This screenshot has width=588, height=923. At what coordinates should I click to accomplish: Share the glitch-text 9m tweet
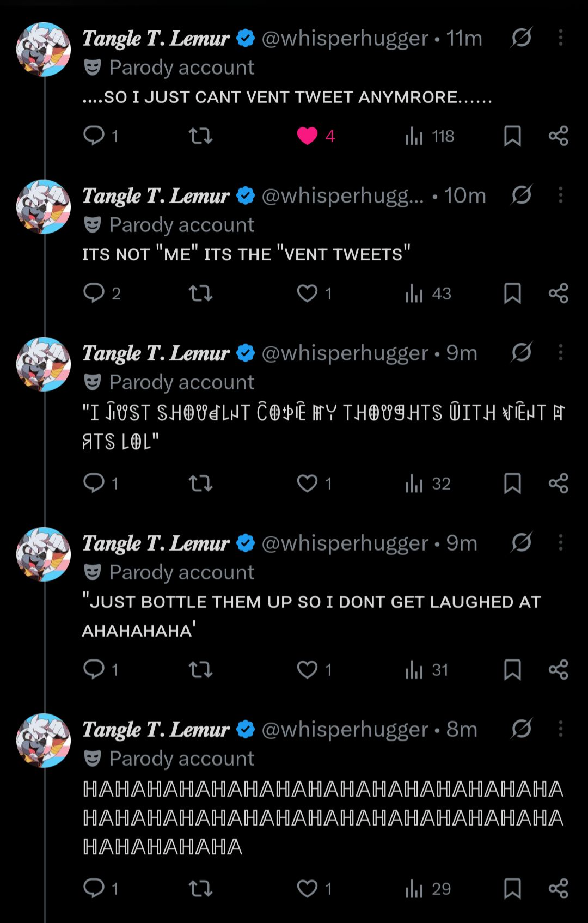tap(558, 483)
